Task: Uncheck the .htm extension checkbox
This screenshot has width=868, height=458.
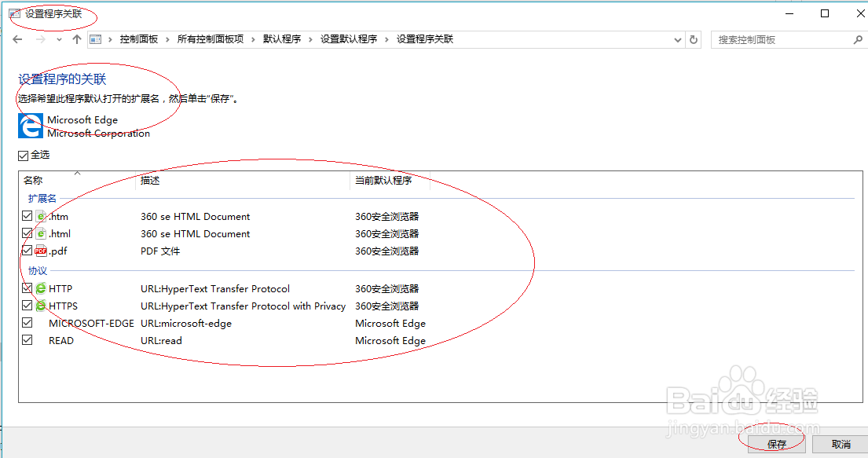Action: 27,216
